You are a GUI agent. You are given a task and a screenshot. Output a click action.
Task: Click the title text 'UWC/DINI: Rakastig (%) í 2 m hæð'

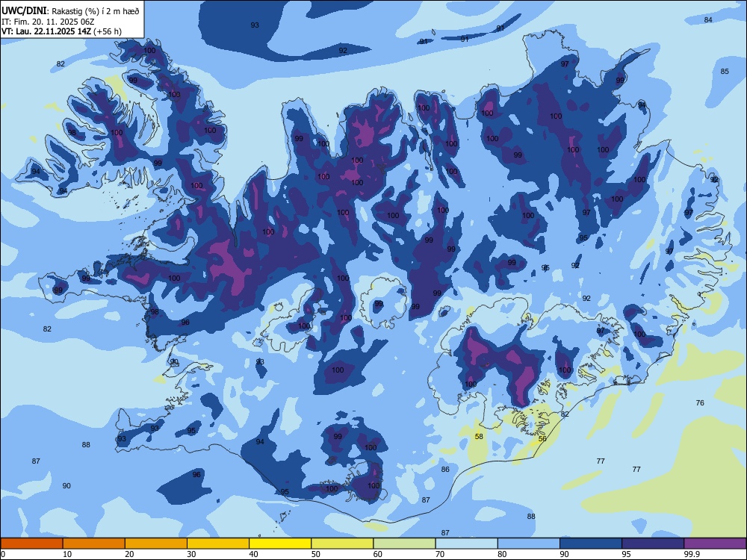point(70,11)
